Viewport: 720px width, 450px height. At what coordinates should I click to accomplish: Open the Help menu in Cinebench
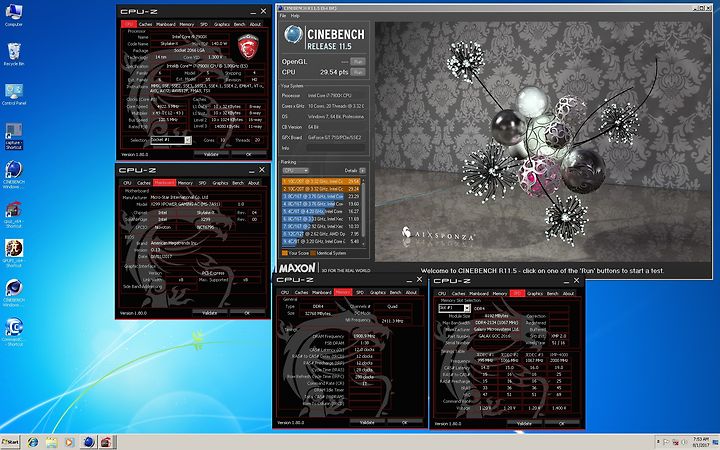(295, 16)
